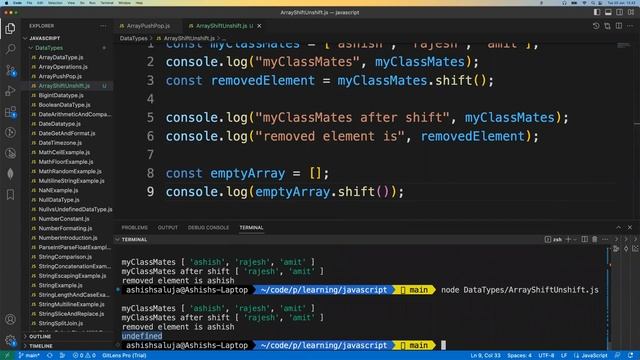Viewport: 640px width, 360px height.
Task: Change encoding via UTF-8 status item
Action: pos(546,356)
